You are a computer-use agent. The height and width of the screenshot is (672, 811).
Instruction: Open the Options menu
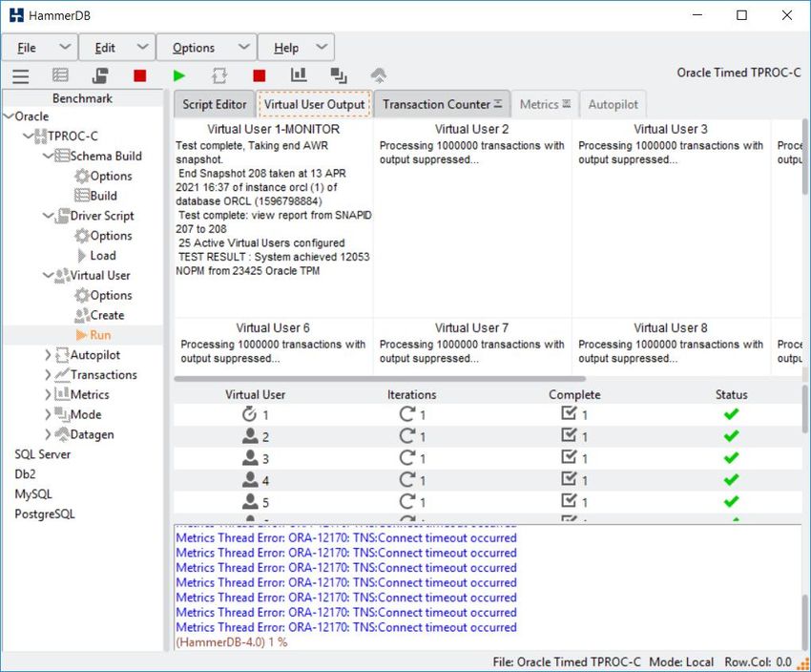pyautogui.click(x=206, y=48)
